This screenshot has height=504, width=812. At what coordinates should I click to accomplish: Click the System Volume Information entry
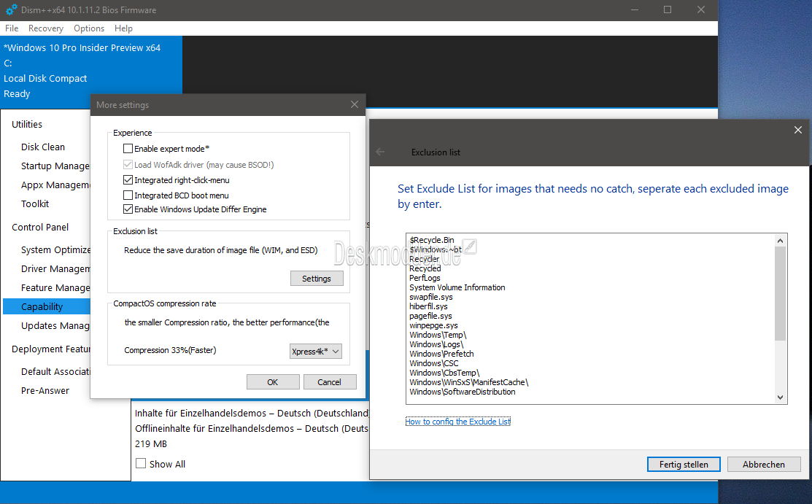coord(457,287)
